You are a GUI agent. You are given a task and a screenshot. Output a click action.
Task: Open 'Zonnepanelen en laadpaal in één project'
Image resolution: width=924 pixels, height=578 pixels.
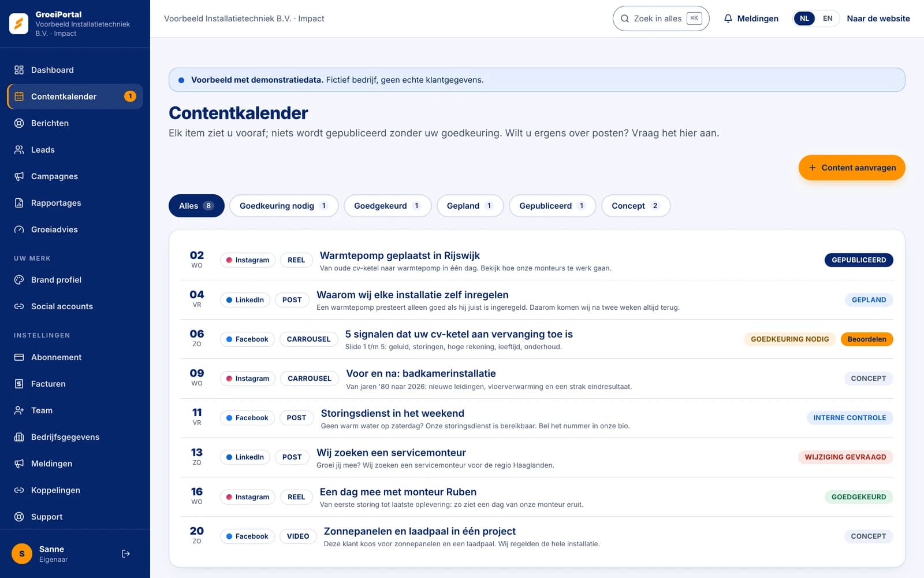coord(420,531)
